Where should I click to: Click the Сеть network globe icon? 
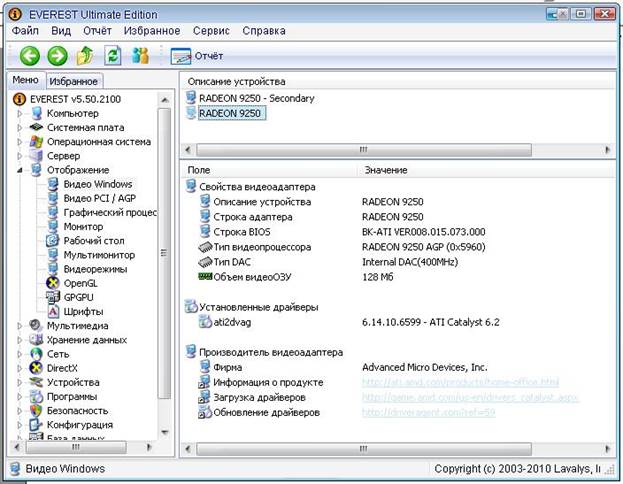pyautogui.click(x=36, y=354)
